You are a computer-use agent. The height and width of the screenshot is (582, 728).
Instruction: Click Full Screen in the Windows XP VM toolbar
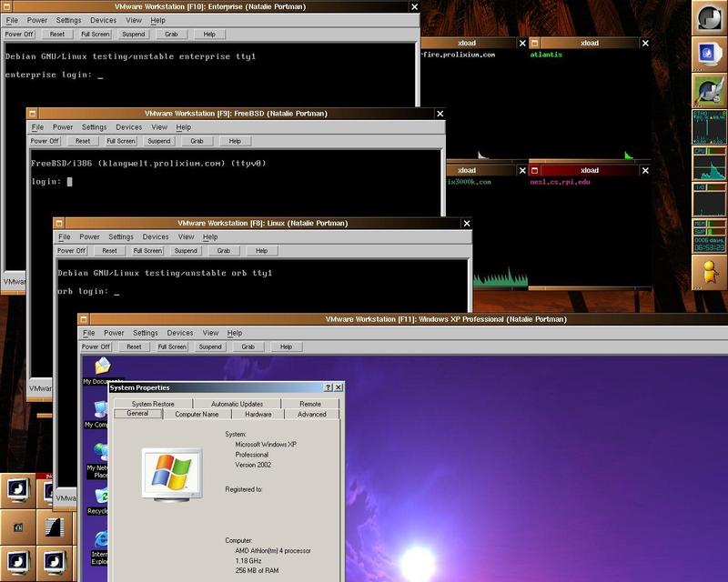click(x=172, y=346)
